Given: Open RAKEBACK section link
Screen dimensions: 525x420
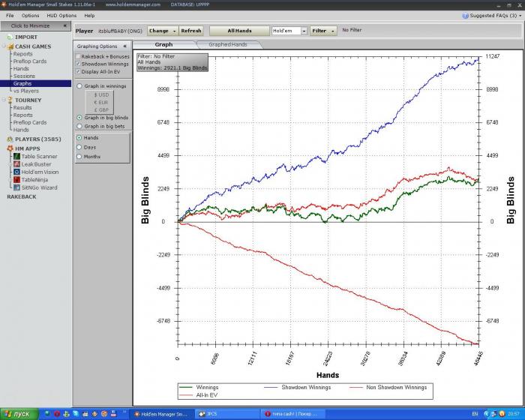Looking at the screenshot, I should coord(22,196).
